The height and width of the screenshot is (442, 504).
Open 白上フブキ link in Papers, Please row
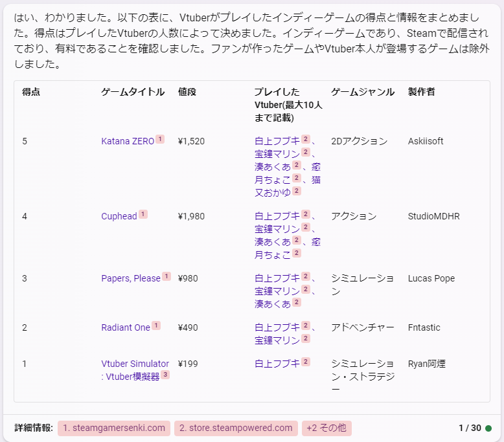coord(277,278)
